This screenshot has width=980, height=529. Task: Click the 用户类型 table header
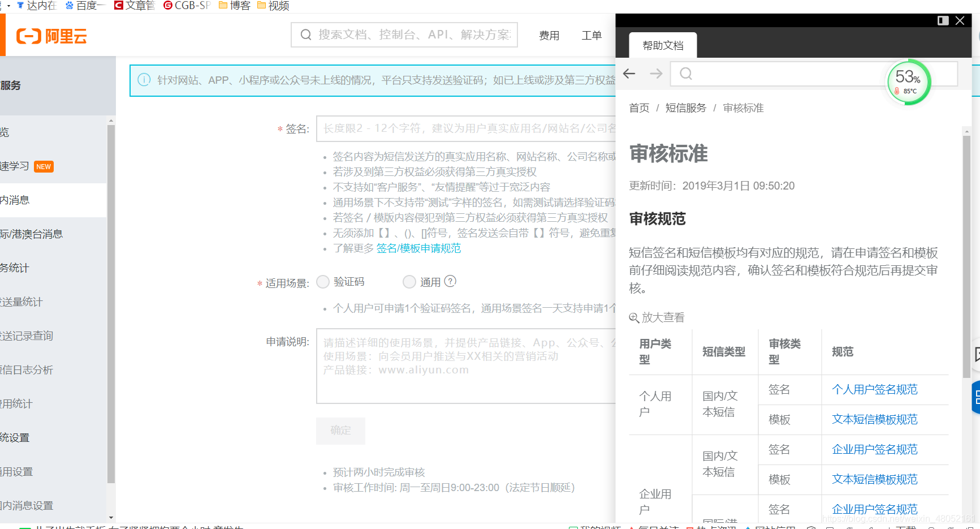click(x=655, y=352)
